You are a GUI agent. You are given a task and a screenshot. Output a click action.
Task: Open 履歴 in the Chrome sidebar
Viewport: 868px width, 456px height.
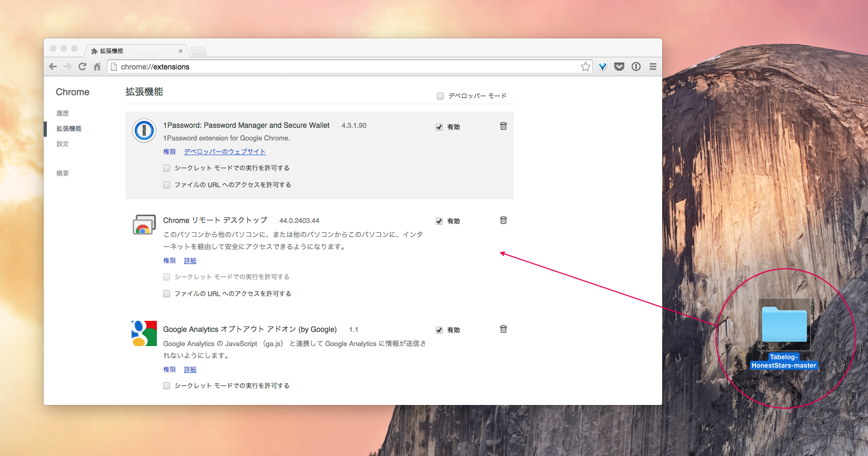tap(63, 113)
